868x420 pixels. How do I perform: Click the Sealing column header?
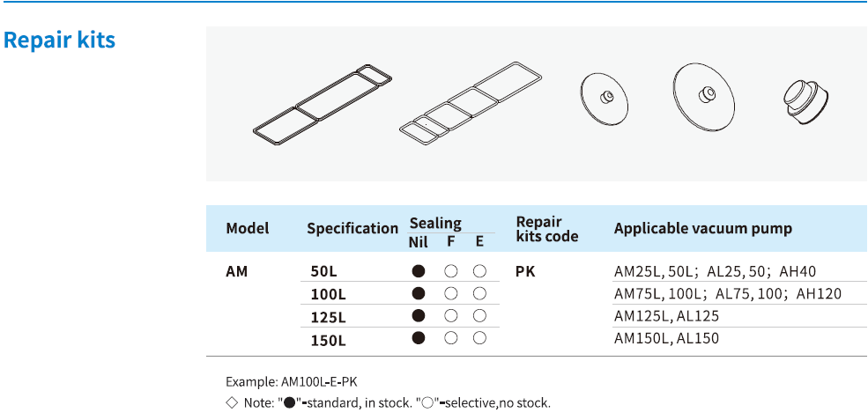pyautogui.click(x=435, y=224)
